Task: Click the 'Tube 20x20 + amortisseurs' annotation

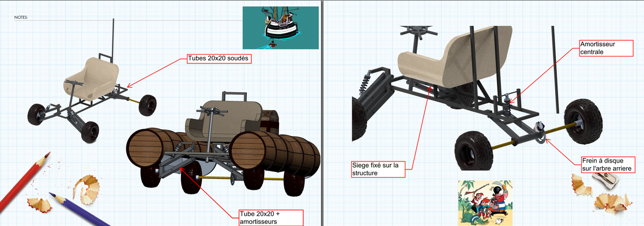Action: click(270, 218)
